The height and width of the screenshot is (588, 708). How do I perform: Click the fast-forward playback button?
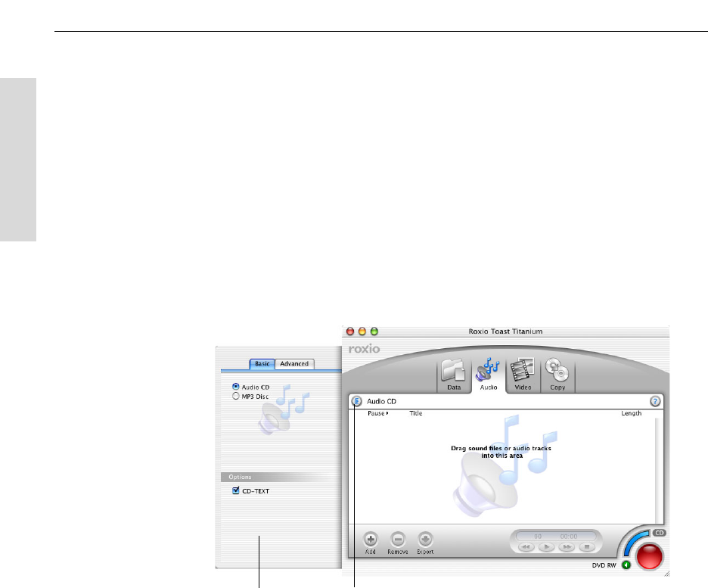point(567,547)
